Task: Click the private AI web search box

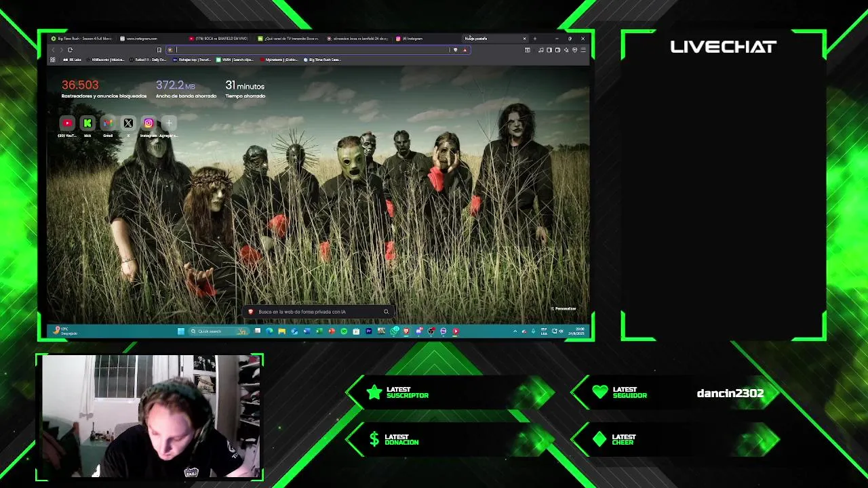Action: 319,312
